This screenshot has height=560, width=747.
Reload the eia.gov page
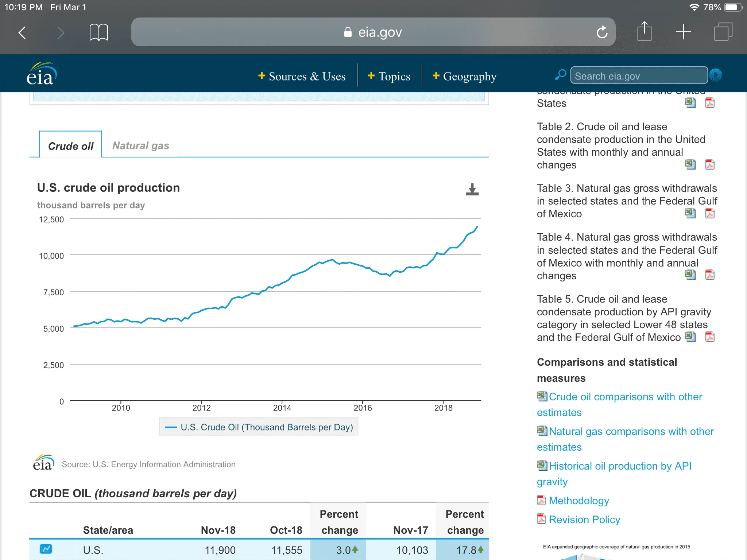click(602, 32)
